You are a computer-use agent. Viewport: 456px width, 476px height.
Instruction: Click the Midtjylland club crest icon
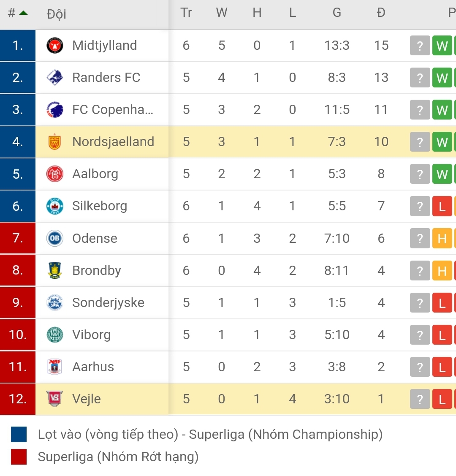55,45
